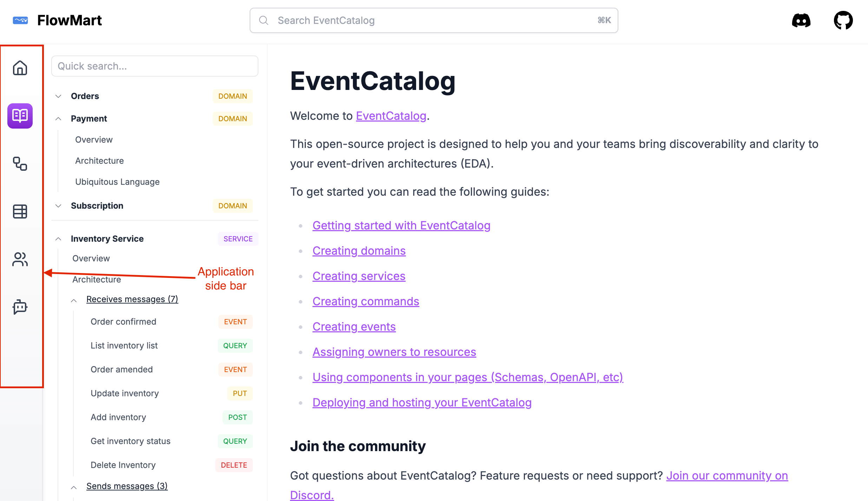Expand the Subscription domain section
The height and width of the screenshot is (501, 868).
[x=58, y=206]
